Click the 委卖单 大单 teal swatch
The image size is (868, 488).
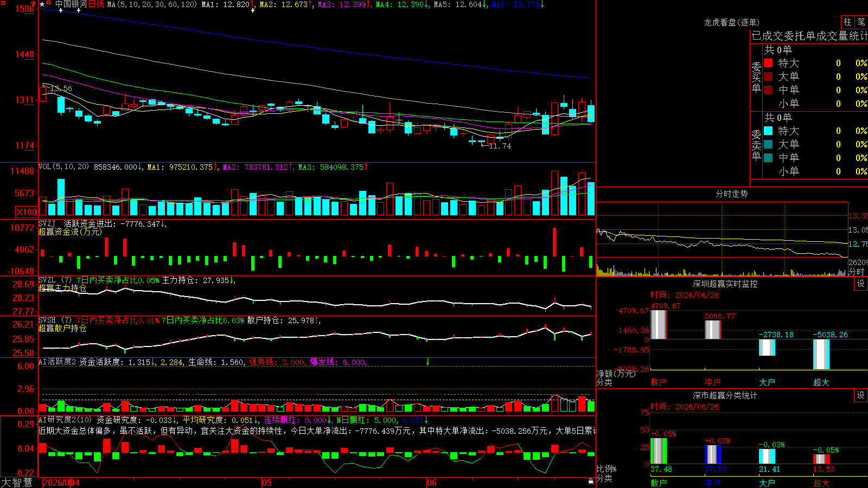pyautogui.click(x=768, y=144)
